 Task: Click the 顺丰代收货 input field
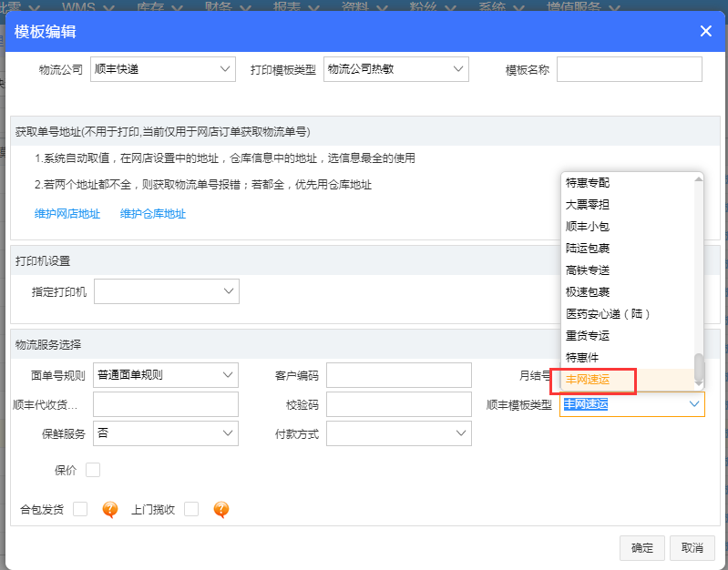click(166, 404)
